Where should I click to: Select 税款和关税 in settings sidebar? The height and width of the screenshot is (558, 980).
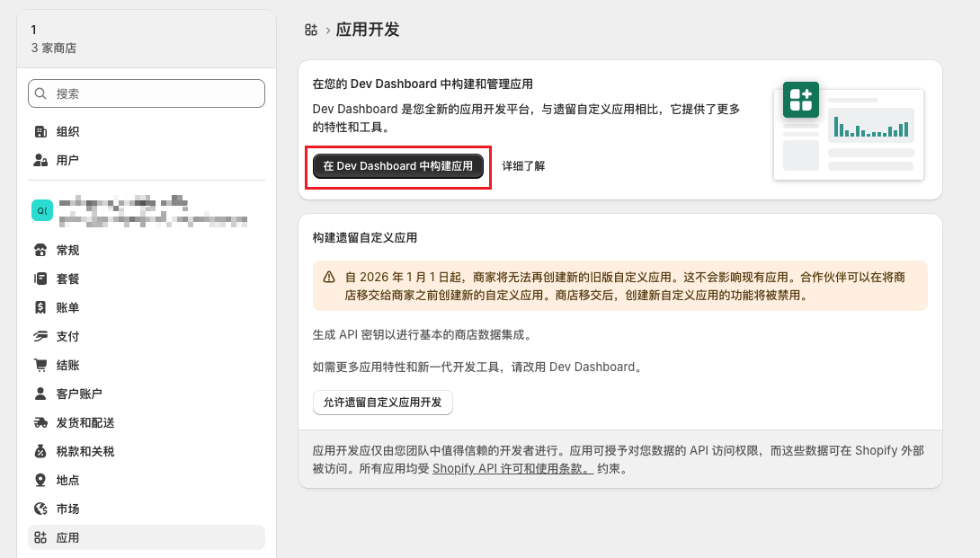147,451
